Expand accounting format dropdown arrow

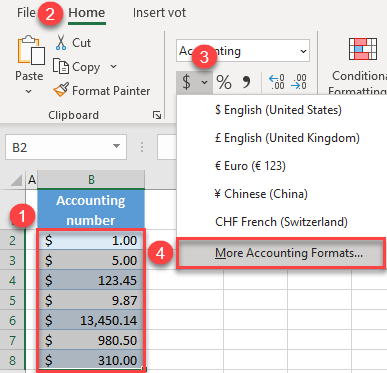(x=205, y=82)
